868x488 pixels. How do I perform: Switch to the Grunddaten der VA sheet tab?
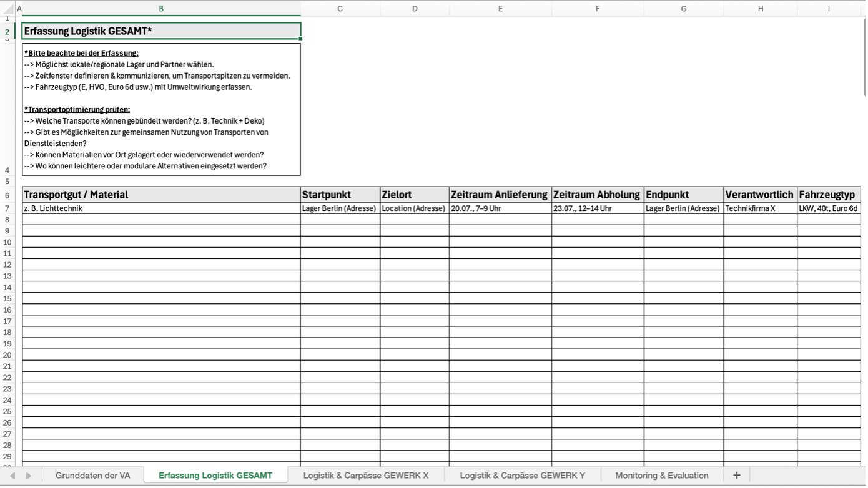(92, 476)
